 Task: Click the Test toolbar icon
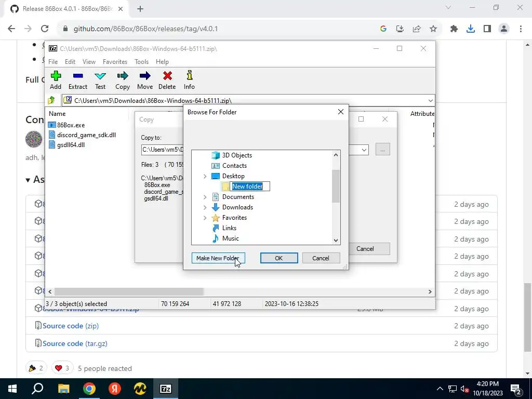pyautogui.click(x=100, y=81)
